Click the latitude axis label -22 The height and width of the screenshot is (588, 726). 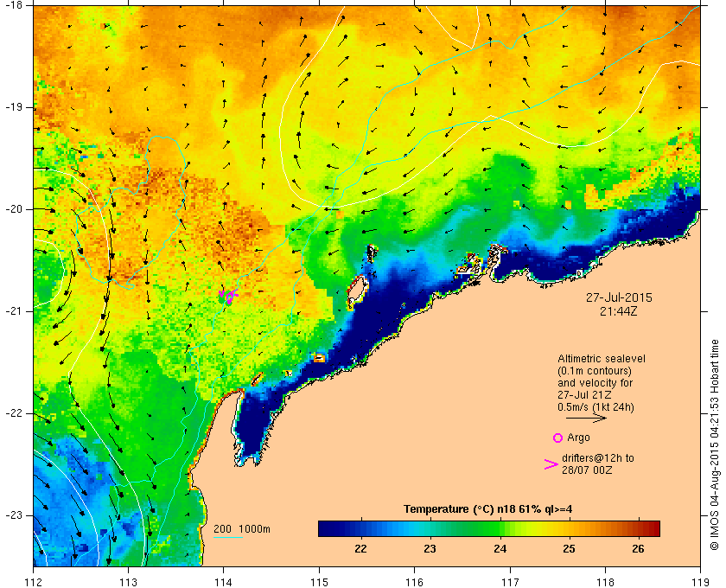14,413
